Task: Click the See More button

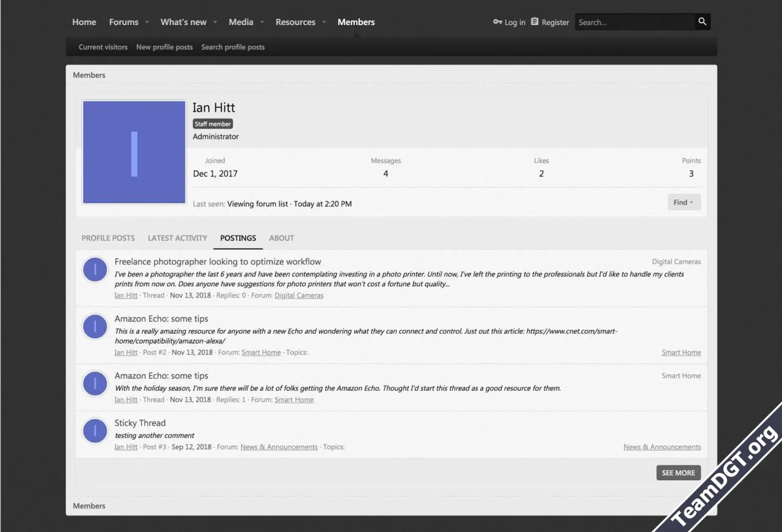Action: (x=678, y=473)
